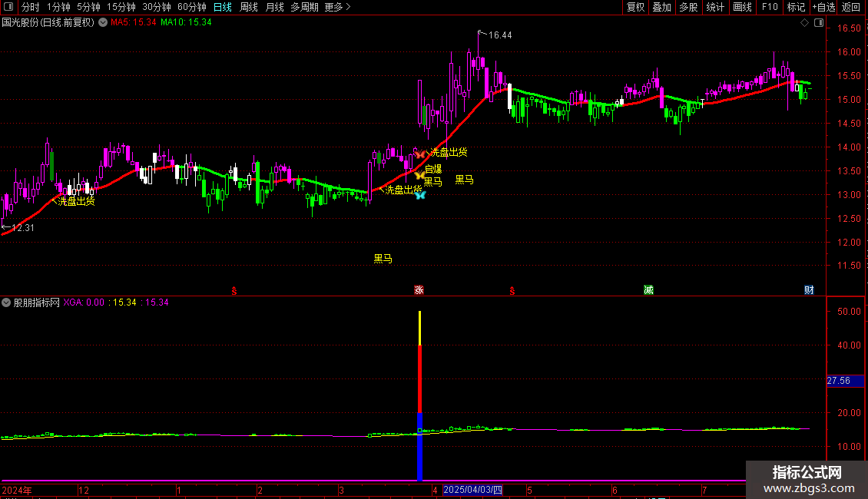Click the 返回 back button
The width and height of the screenshot is (868, 499).
(851, 7)
